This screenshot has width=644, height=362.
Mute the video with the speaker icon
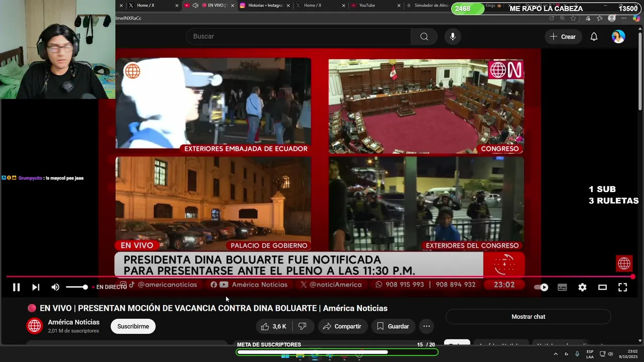[55, 287]
